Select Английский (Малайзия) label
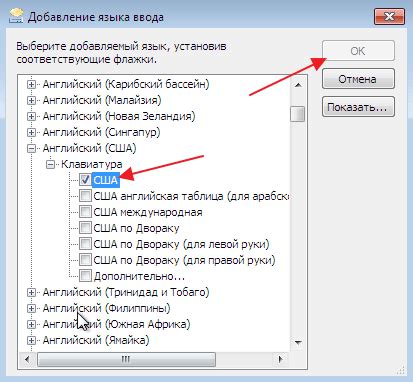Image resolution: width=413 pixels, height=382 pixels. click(x=102, y=100)
